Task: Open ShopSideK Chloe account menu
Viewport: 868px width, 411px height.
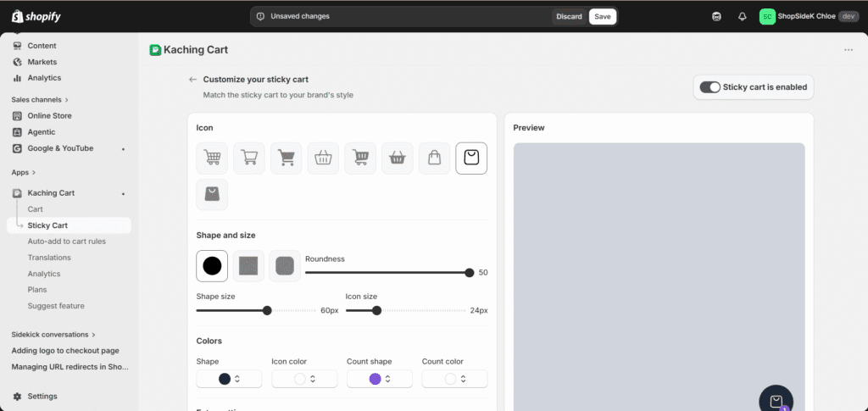Action: click(810, 17)
